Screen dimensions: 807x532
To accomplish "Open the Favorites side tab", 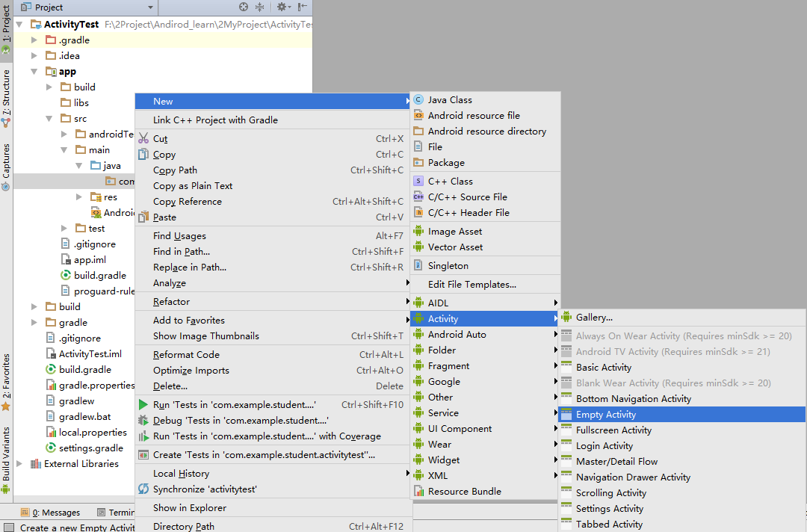I will tap(6, 383).
